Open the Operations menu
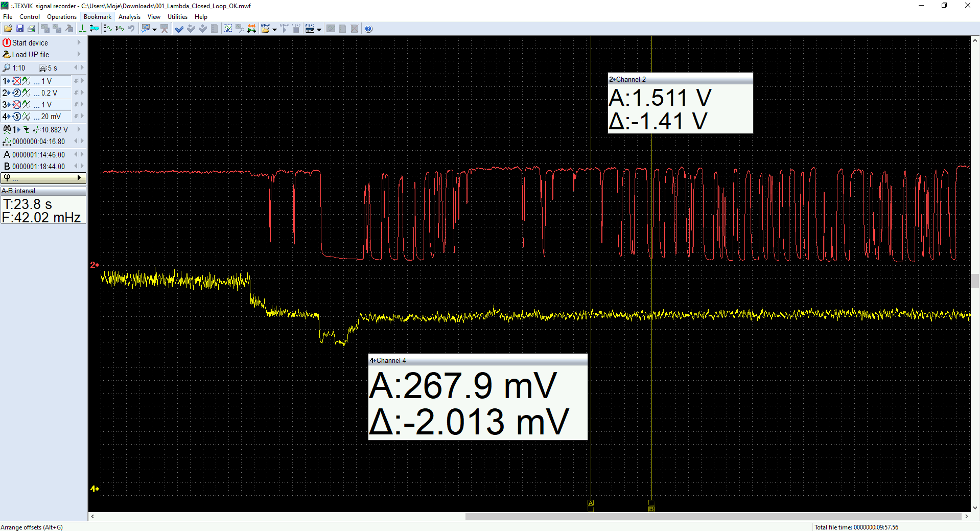980x531 pixels. [x=62, y=17]
